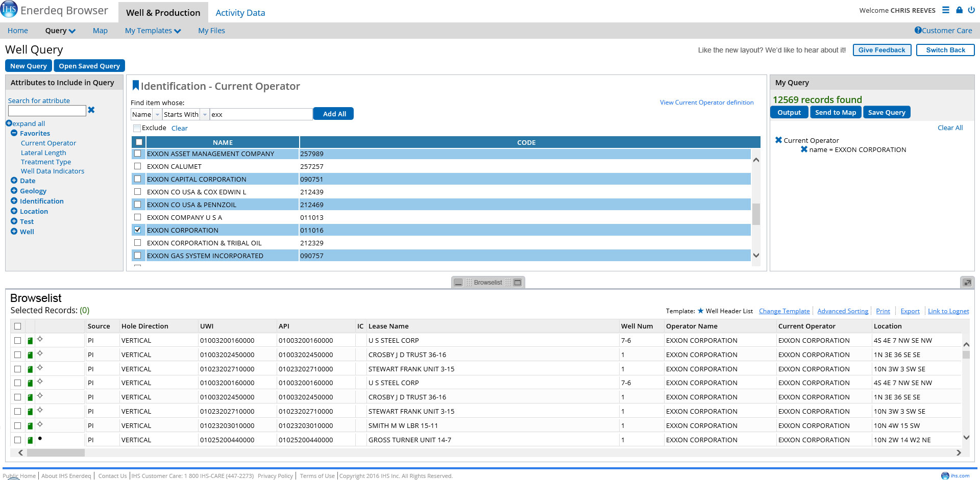Click well symbol for first CROSBY J D TRUST 36-16 row

pos(40,353)
